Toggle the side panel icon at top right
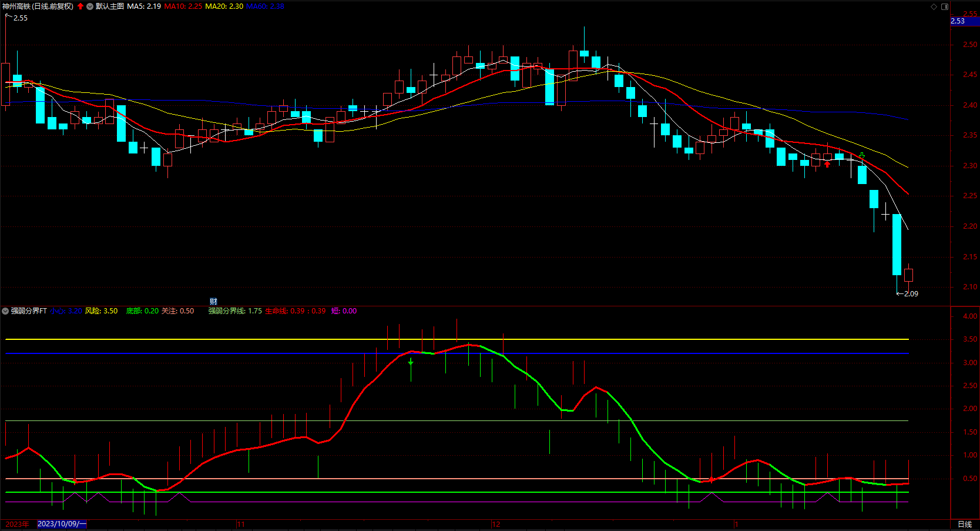 point(945,6)
